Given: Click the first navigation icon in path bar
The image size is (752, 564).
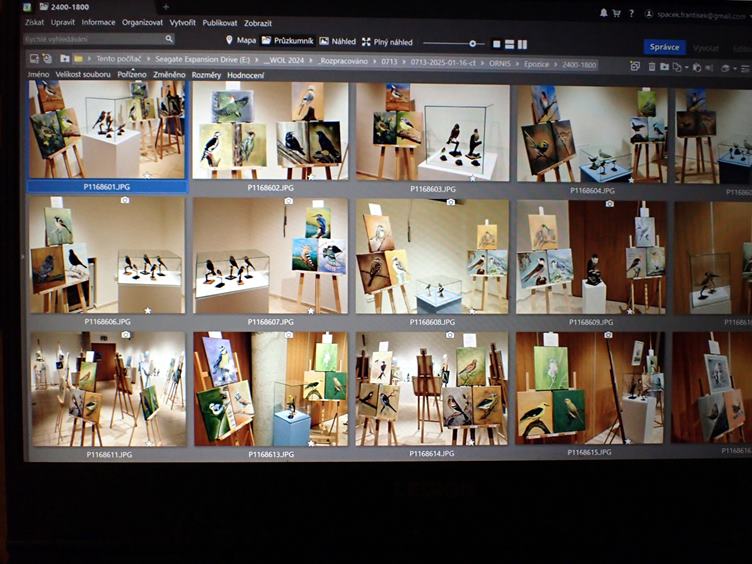Looking at the screenshot, I should click(34, 59).
